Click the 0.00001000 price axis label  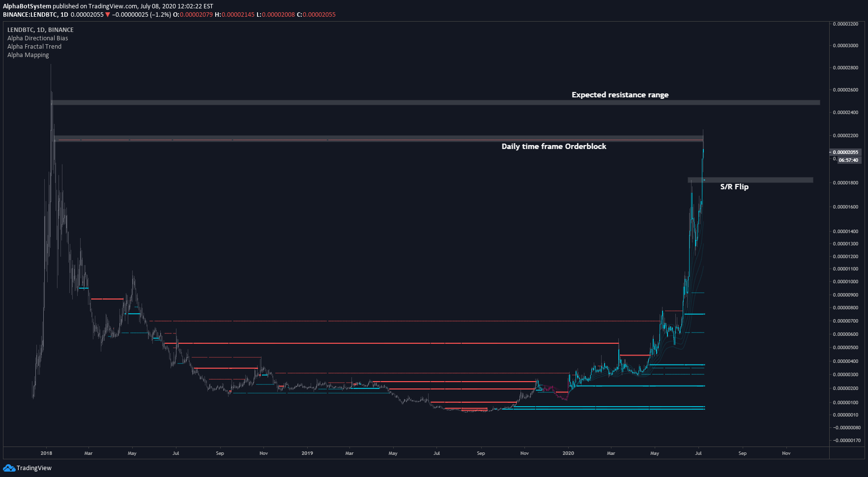(x=845, y=282)
